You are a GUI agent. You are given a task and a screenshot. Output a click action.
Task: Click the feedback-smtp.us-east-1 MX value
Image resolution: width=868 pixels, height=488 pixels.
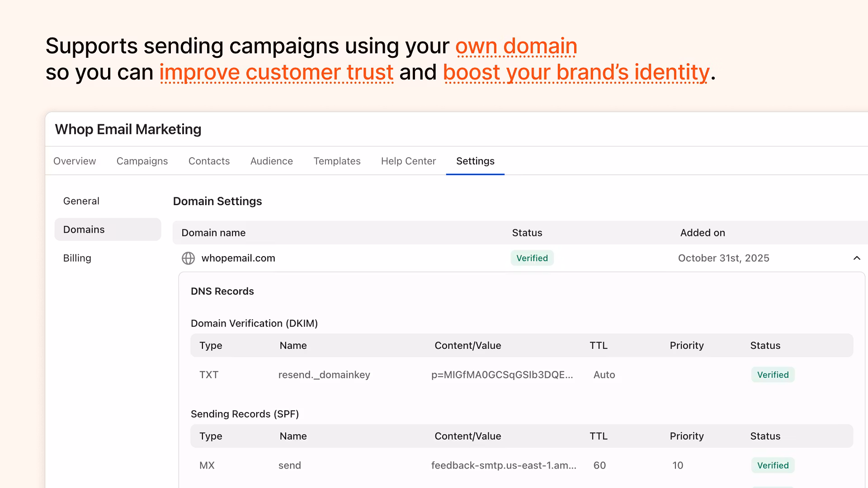pyautogui.click(x=504, y=465)
